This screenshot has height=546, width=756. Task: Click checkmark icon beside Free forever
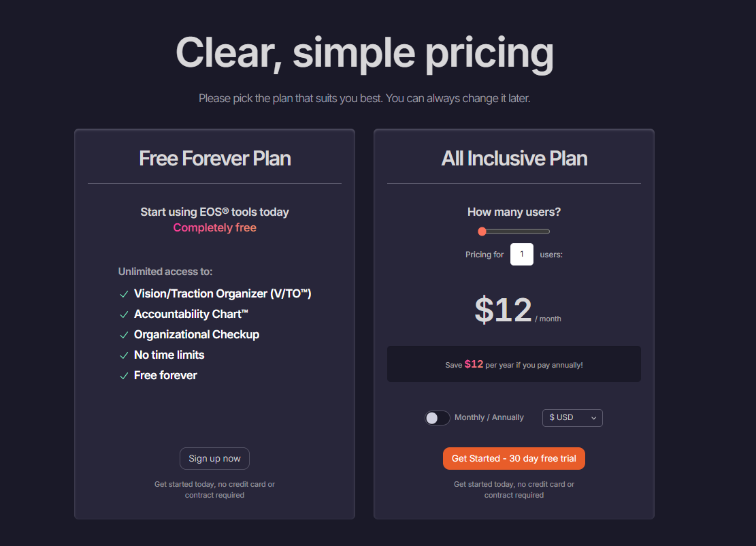[124, 376]
